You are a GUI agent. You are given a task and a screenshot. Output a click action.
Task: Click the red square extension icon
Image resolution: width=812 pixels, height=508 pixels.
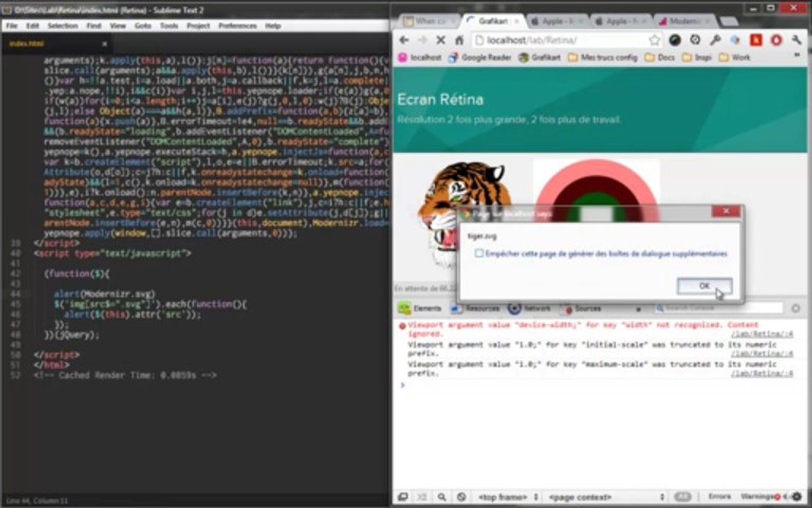pyautogui.click(x=756, y=40)
